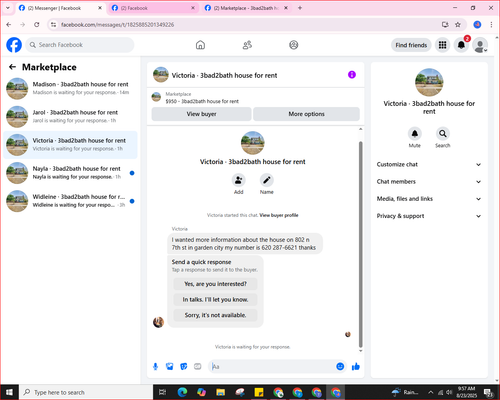Click the View buyer button

click(x=201, y=114)
